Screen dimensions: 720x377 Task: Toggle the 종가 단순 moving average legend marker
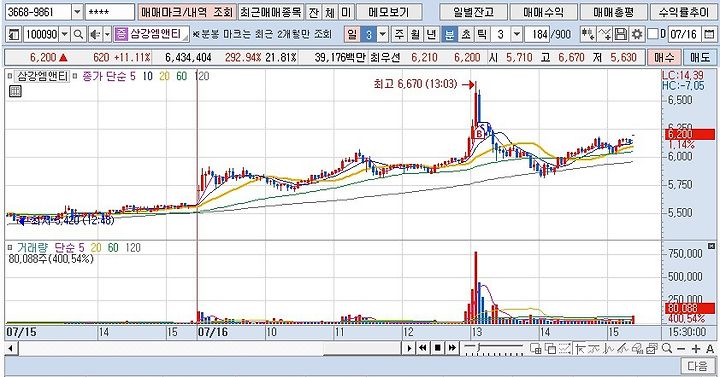(75, 76)
